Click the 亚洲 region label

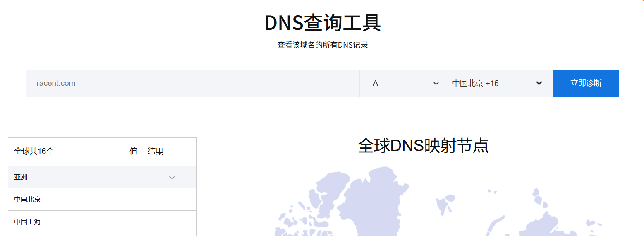pyautogui.click(x=21, y=177)
